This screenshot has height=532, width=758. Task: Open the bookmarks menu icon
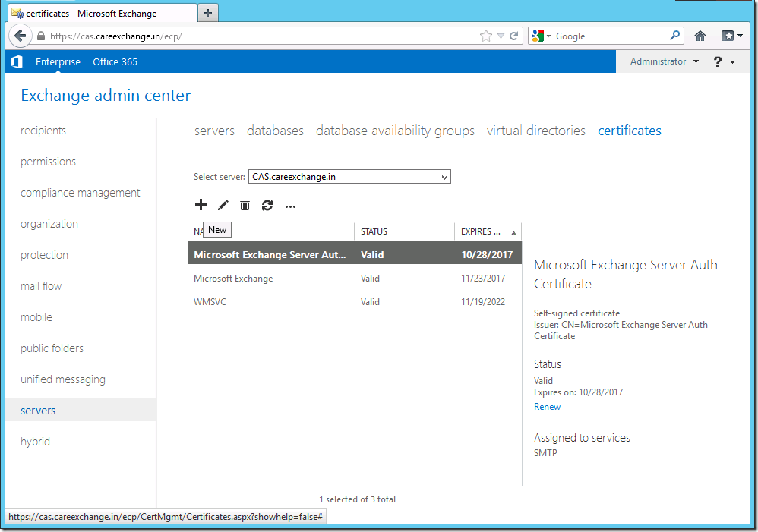732,36
